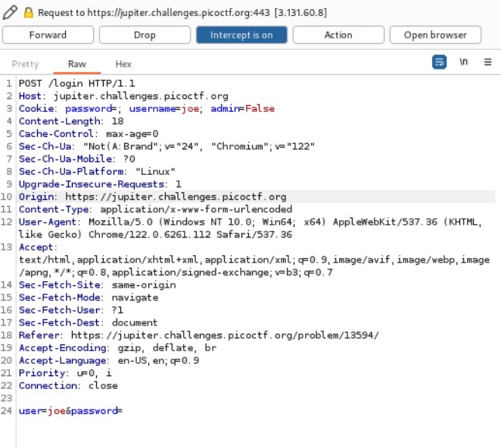The width and height of the screenshot is (501, 448).
Task: Switch to the Pretty view tab
Action: click(26, 64)
